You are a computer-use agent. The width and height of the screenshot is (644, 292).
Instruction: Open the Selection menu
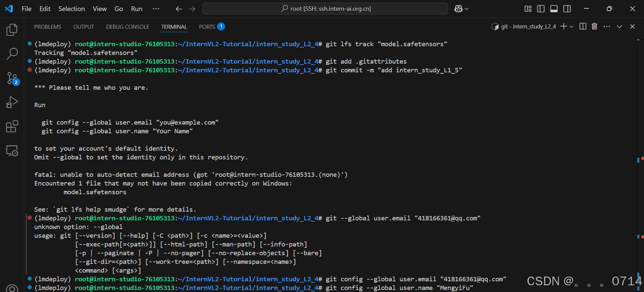point(71,9)
